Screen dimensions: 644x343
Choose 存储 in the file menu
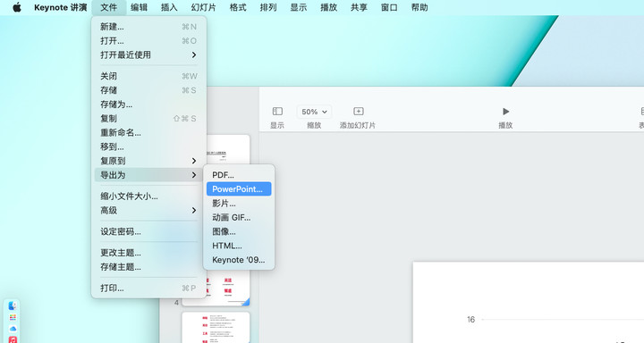pos(148,90)
